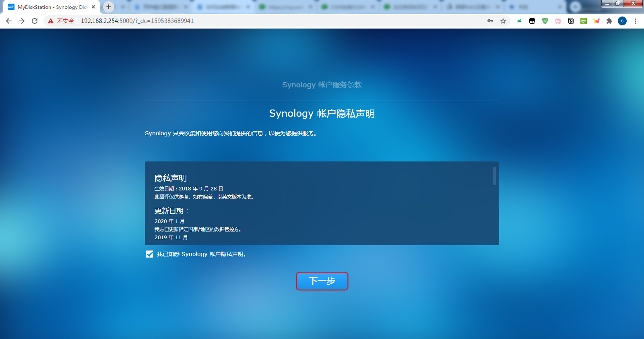Open the Notion web clipper extension
Screen dimensions: 644x339
(571, 21)
